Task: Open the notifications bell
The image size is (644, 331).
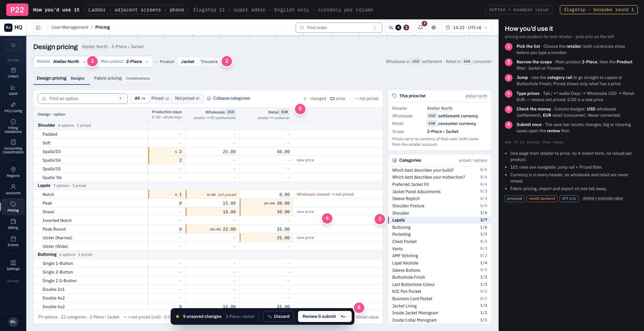Action: click(420, 28)
